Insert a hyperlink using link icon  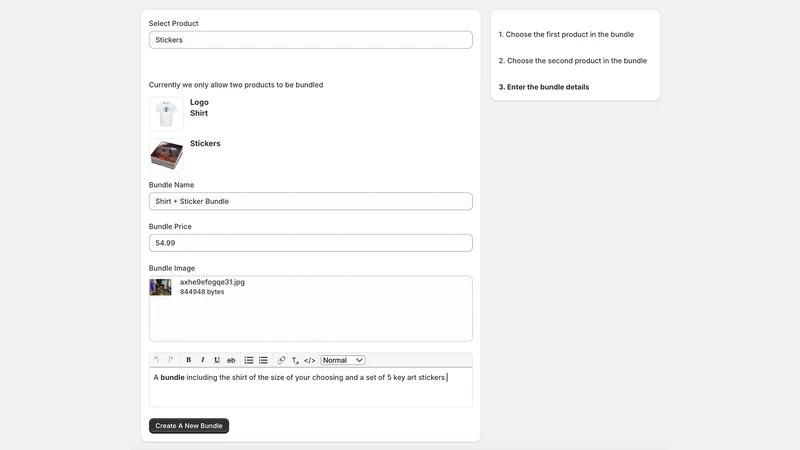click(x=281, y=360)
